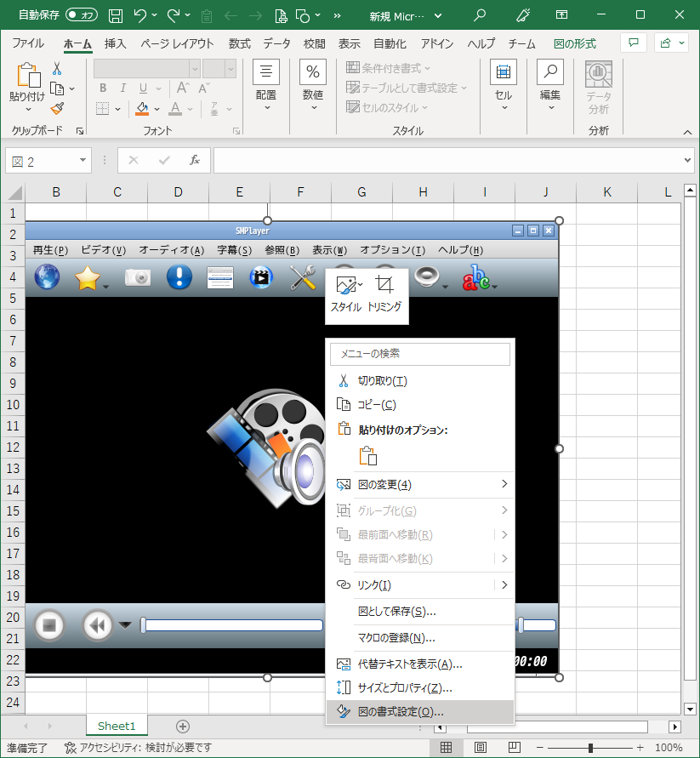Click the Copy icon in clipboard group

57,89
